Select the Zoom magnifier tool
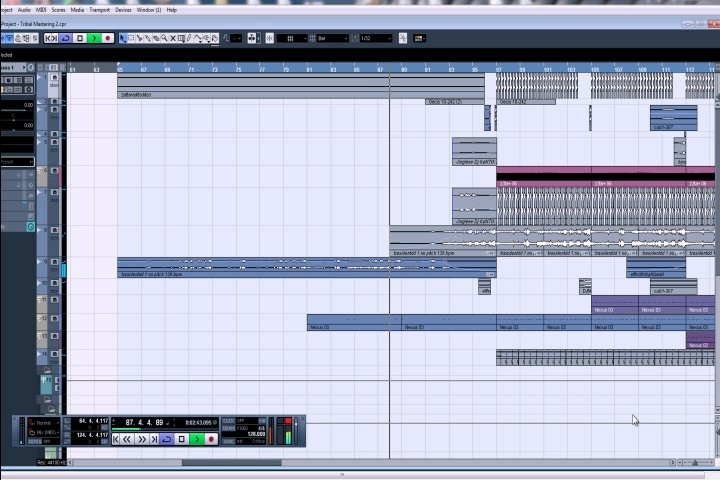The height and width of the screenshot is (480, 720). tap(164, 39)
